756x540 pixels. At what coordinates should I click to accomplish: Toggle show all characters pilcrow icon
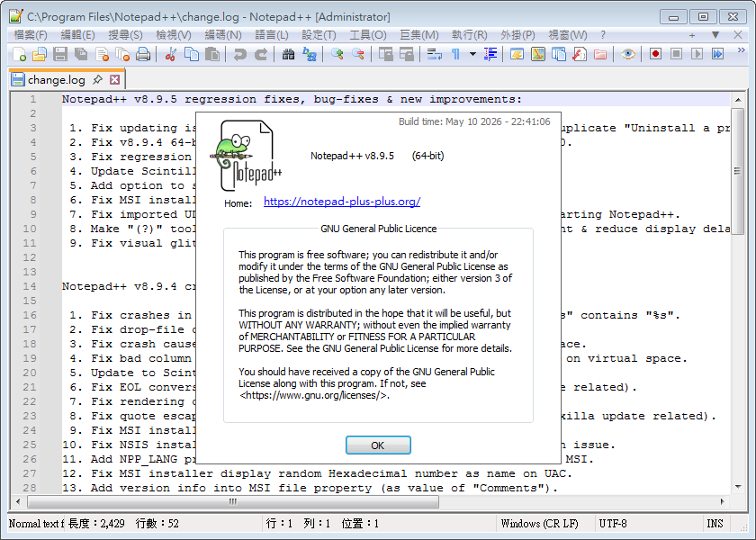point(455,54)
